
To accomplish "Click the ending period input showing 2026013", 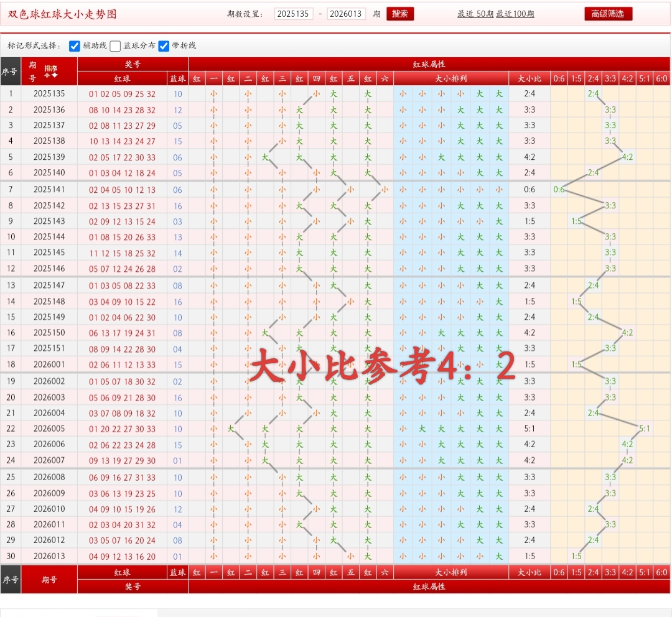I will [347, 13].
